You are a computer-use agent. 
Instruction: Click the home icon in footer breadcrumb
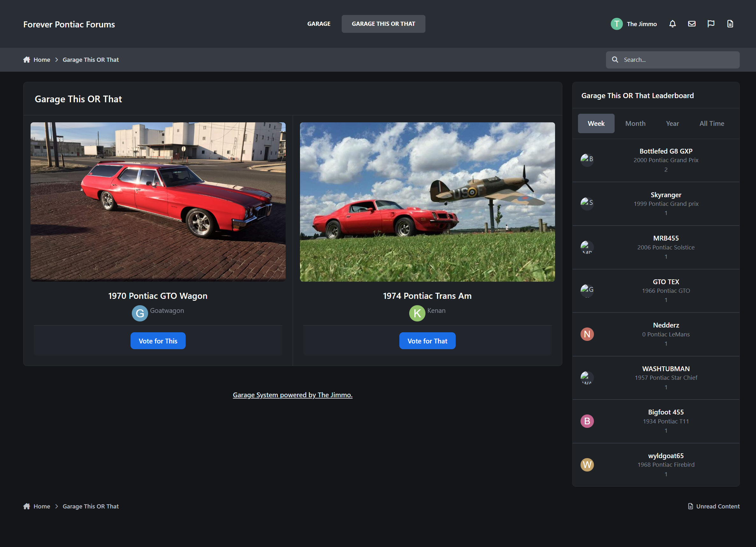pyautogui.click(x=27, y=506)
